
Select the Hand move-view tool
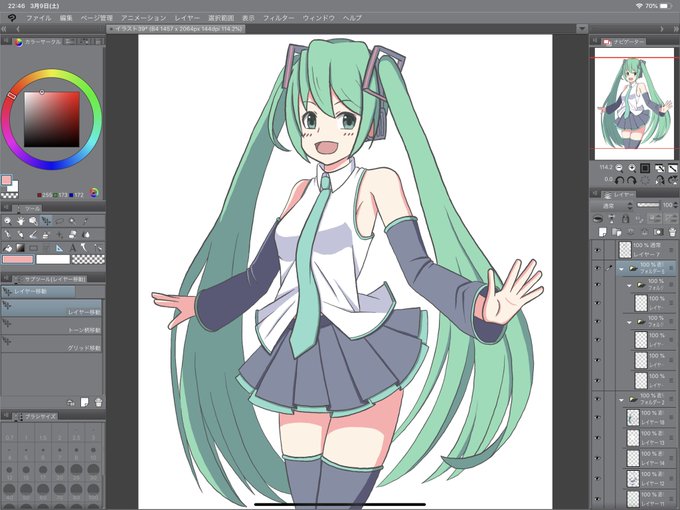point(20,221)
